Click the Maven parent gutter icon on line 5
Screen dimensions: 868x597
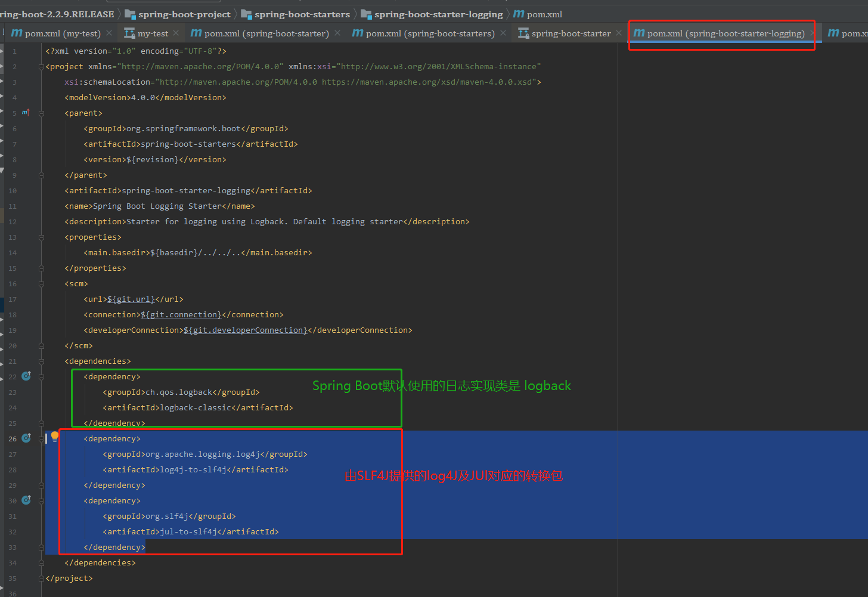pyautogui.click(x=26, y=112)
